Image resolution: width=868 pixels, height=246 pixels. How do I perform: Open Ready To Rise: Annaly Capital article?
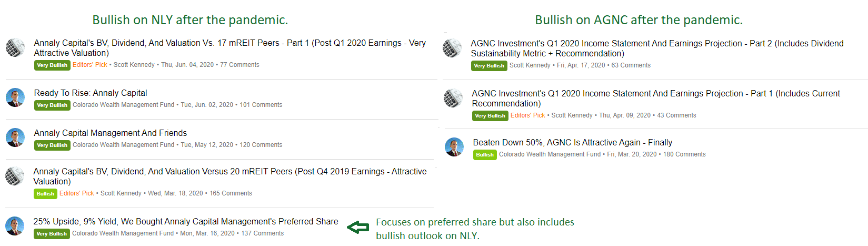(x=91, y=93)
